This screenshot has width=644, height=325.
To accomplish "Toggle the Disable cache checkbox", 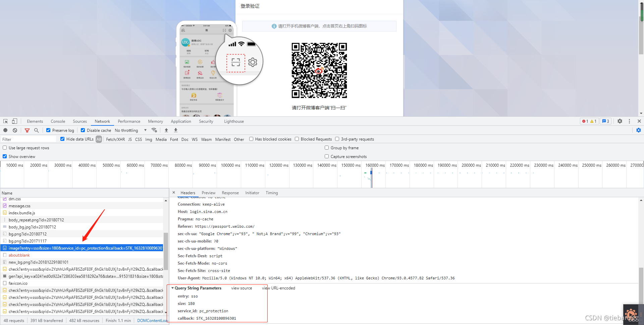I will [x=83, y=130].
